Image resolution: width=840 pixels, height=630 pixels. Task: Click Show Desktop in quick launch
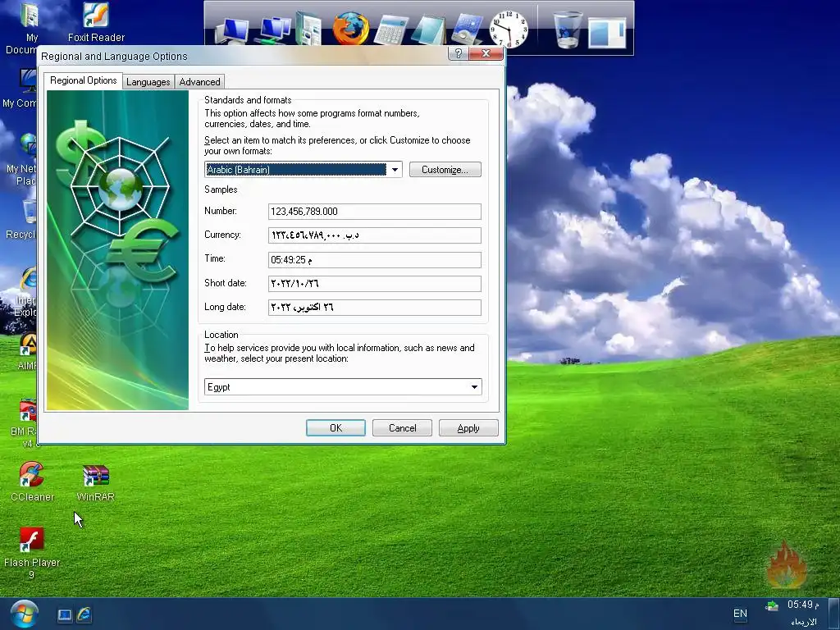point(65,615)
